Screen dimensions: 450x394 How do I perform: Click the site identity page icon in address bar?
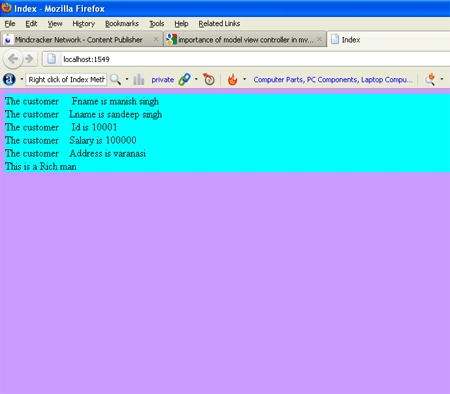pyautogui.click(x=51, y=59)
